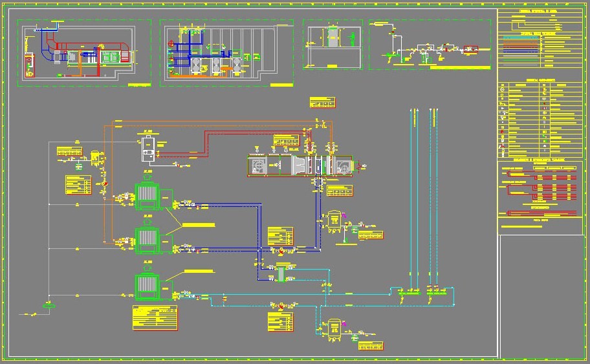The height and width of the screenshot is (364, 590).
Task: Select the lower expansion tank symbol
Action: coord(334,329)
